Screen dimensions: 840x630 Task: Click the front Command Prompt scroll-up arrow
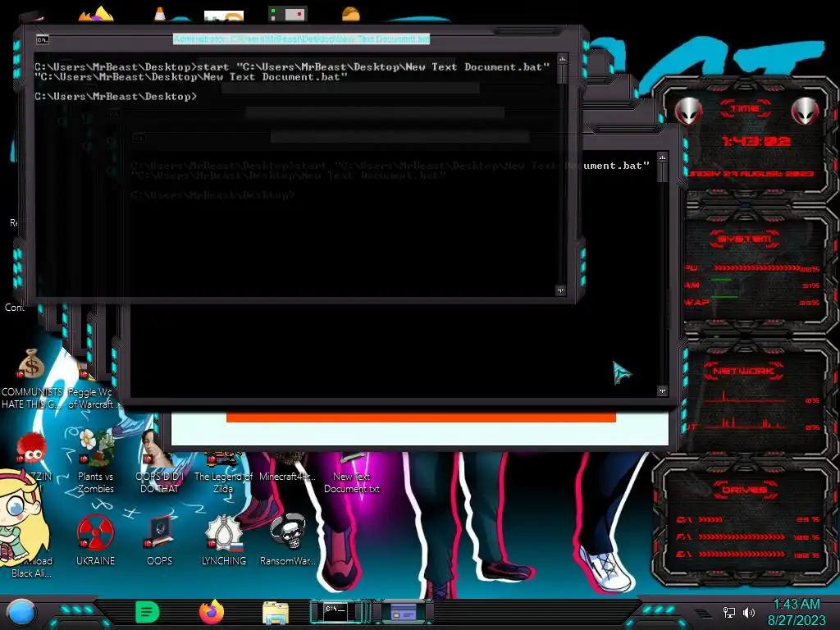coord(562,58)
